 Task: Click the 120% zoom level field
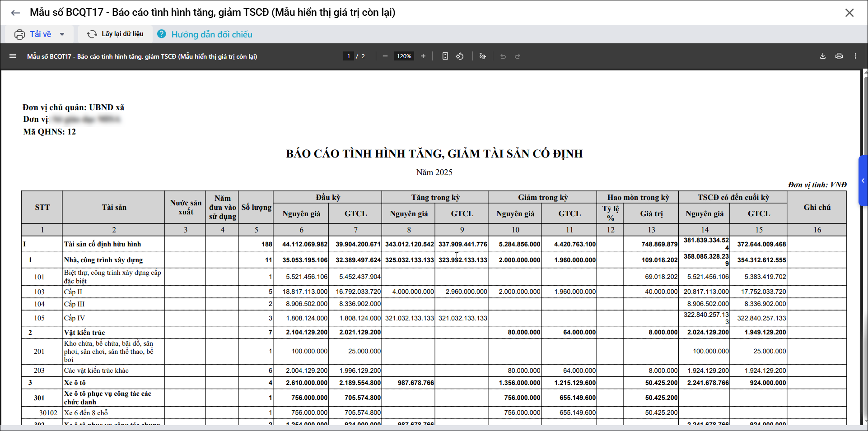coord(404,56)
